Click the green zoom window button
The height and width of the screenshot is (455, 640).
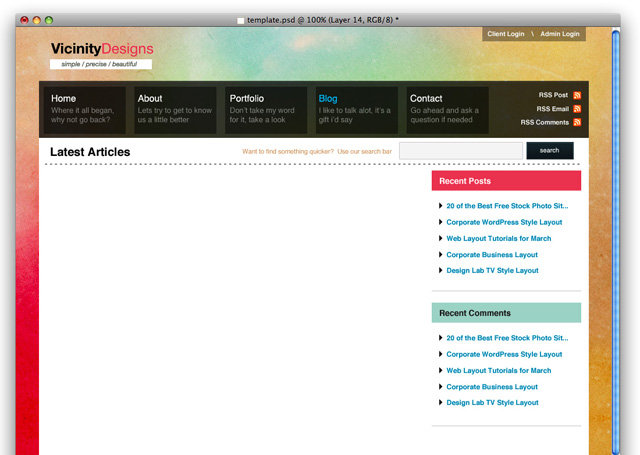point(49,20)
